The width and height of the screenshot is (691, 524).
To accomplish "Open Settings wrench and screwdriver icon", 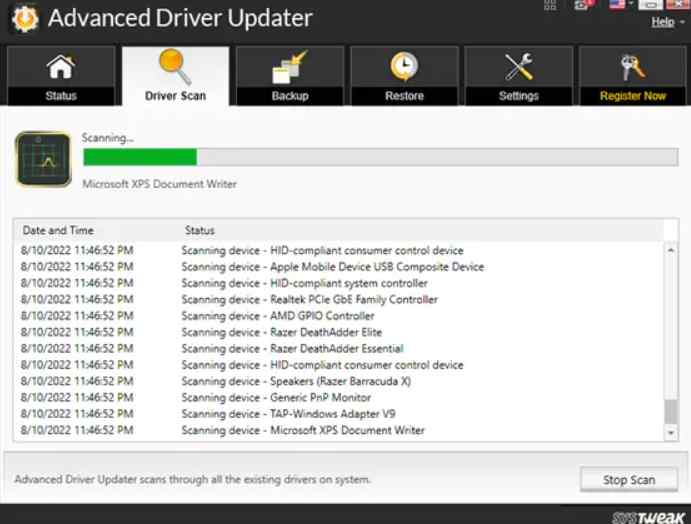I will (518, 68).
